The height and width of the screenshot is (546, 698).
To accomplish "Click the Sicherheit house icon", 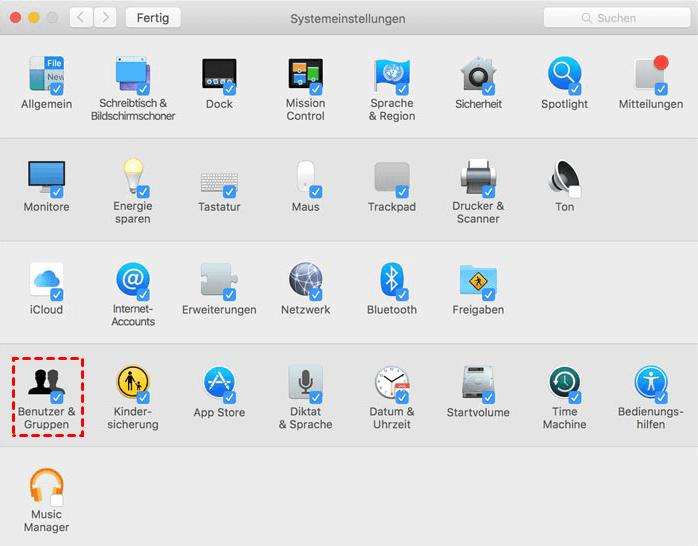I will tap(478, 76).
